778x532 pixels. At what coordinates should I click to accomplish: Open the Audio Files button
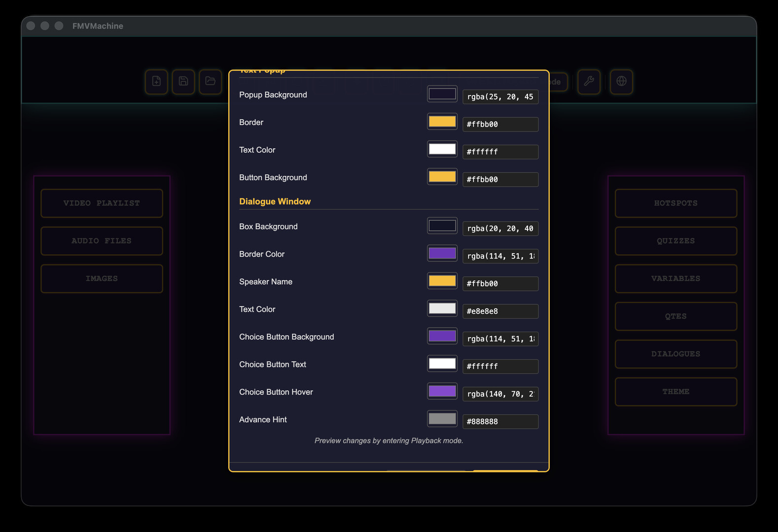pyautogui.click(x=102, y=241)
